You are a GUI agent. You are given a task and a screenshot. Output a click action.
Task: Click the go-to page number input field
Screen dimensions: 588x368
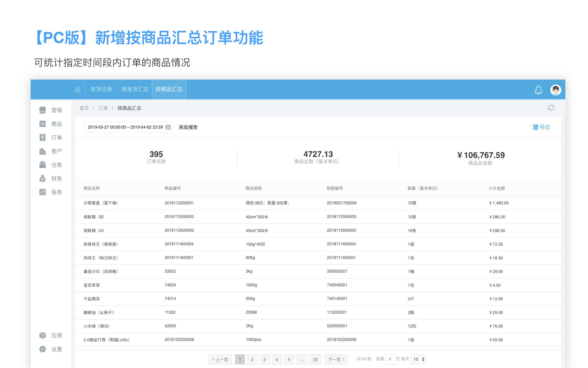(x=390, y=359)
